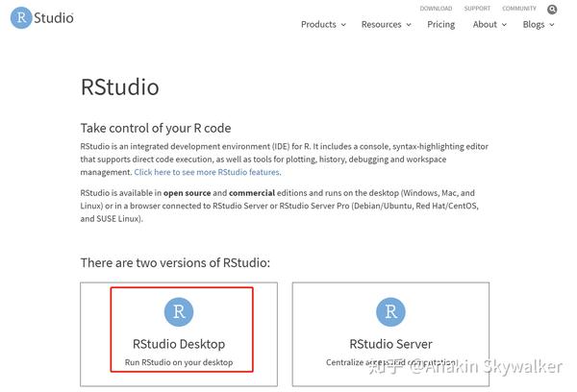Expand the Products menu
Viewport: 577px width, 392px height.
(323, 24)
